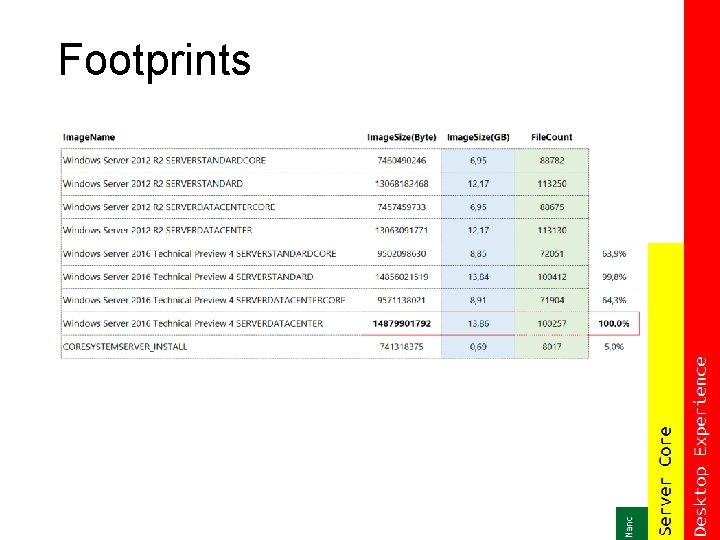Click GB size of 2012 R2 SERVERSTANDARD
720x540 pixels.
[478, 184]
